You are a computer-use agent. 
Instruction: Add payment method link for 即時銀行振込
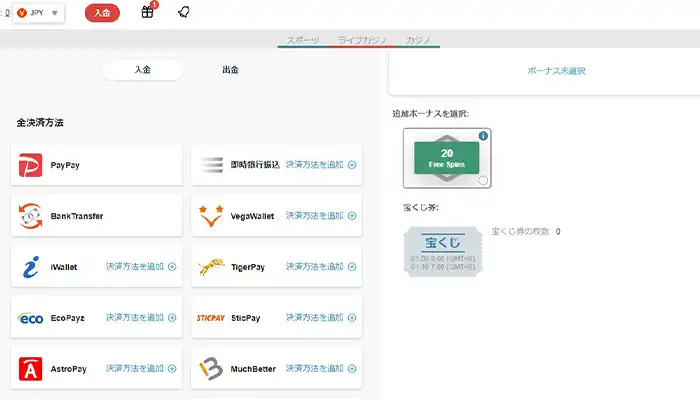[x=315, y=165]
